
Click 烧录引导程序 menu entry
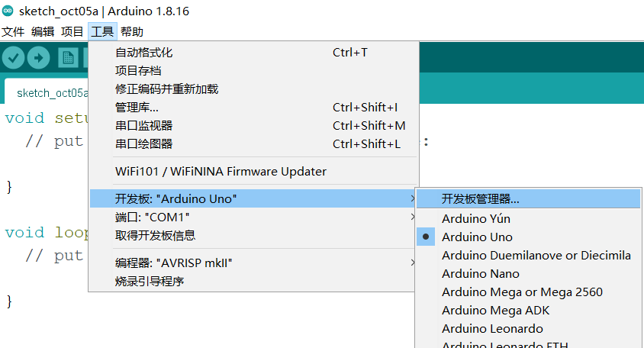(x=150, y=281)
